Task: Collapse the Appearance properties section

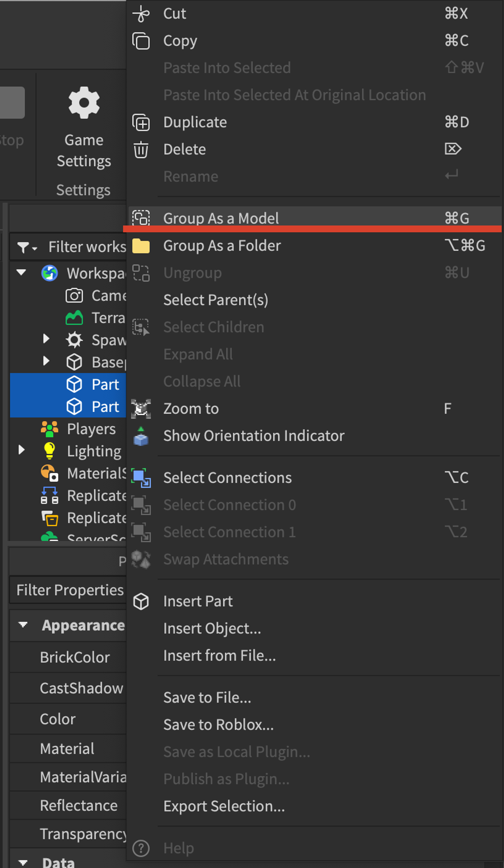Action: pos(23,624)
